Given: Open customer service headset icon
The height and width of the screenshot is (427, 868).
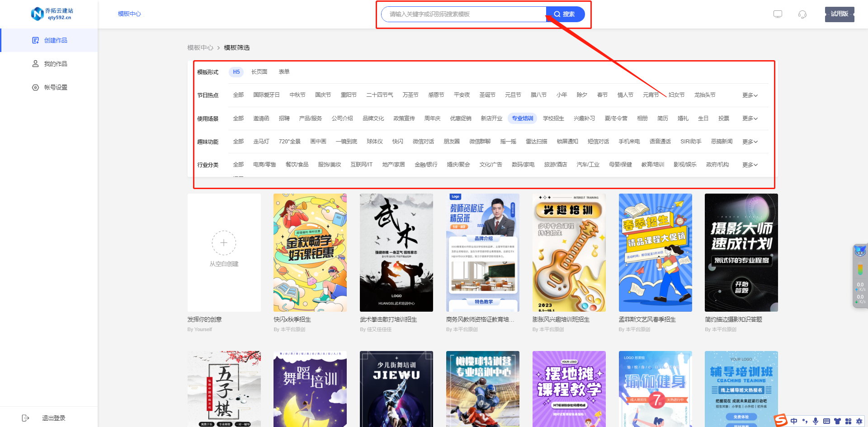Looking at the screenshot, I should click(802, 14).
